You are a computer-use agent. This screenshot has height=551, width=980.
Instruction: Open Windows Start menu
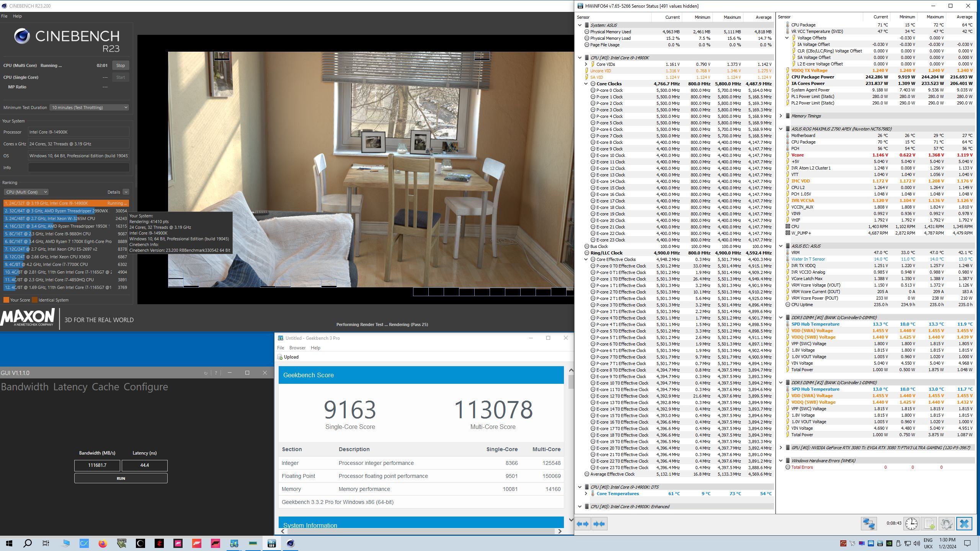[9, 543]
